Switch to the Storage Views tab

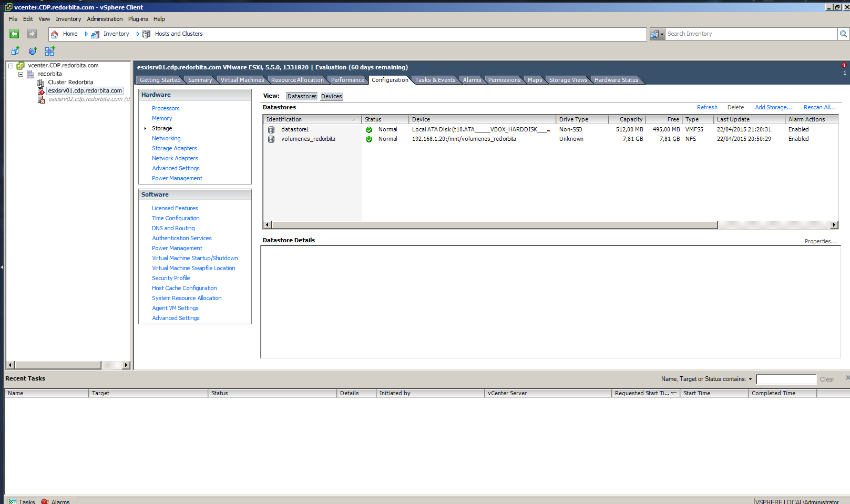click(x=568, y=80)
